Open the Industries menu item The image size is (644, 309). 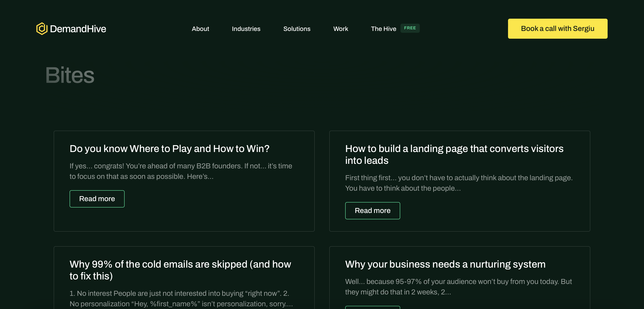[246, 29]
